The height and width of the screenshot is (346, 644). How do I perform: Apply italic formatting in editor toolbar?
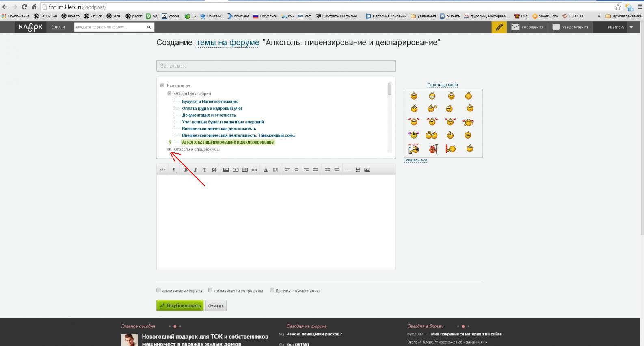point(195,170)
